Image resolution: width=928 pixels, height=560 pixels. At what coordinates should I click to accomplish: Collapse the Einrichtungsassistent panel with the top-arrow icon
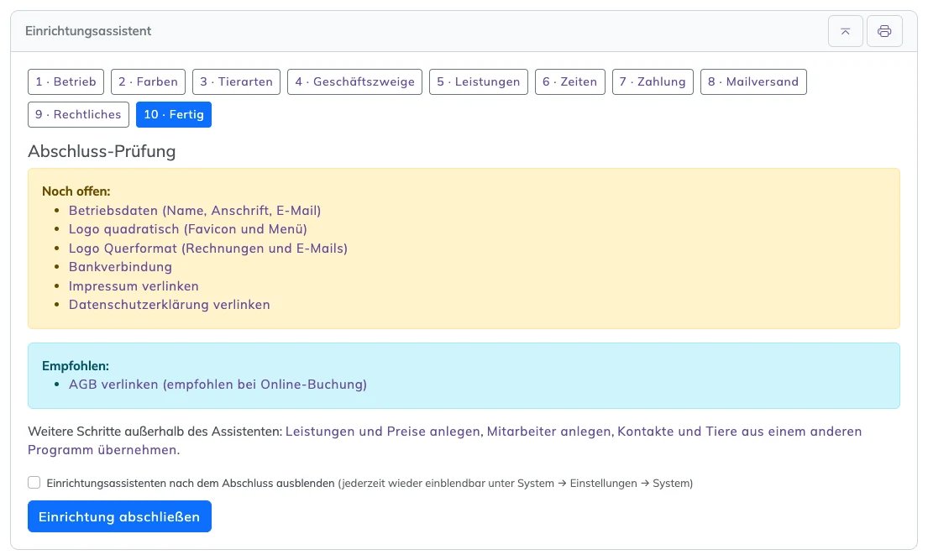[845, 31]
